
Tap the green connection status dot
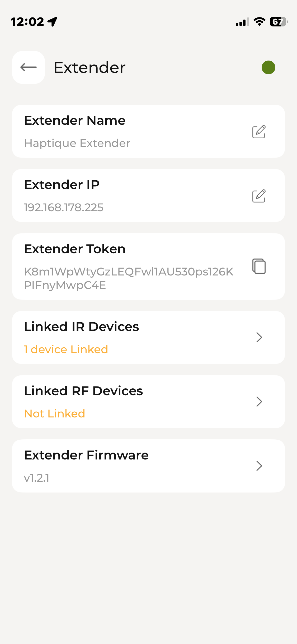(x=268, y=67)
